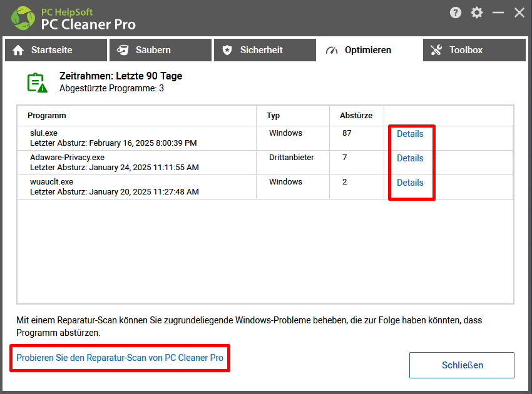
Task: Click the clipboard warning report icon
Action: click(x=37, y=83)
